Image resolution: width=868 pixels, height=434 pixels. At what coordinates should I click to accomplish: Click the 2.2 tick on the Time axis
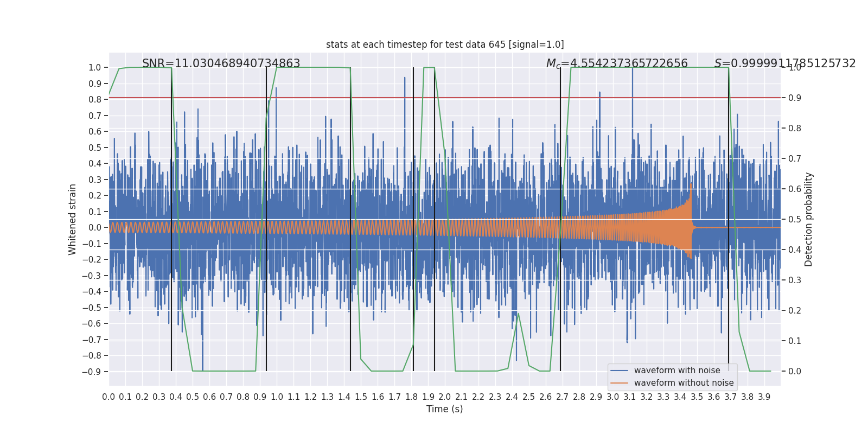478,397
